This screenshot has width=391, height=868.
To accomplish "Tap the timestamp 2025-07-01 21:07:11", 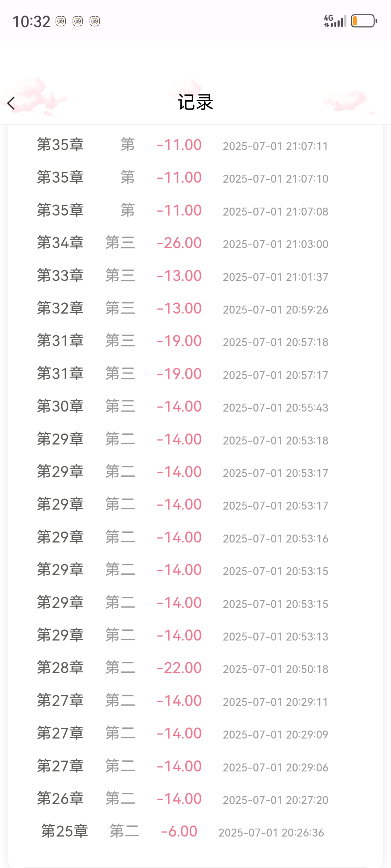I will [x=275, y=146].
